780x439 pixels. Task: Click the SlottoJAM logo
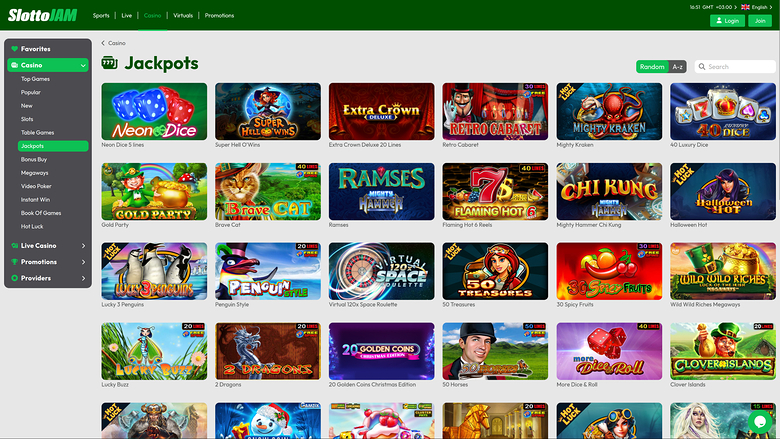[42, 15]
